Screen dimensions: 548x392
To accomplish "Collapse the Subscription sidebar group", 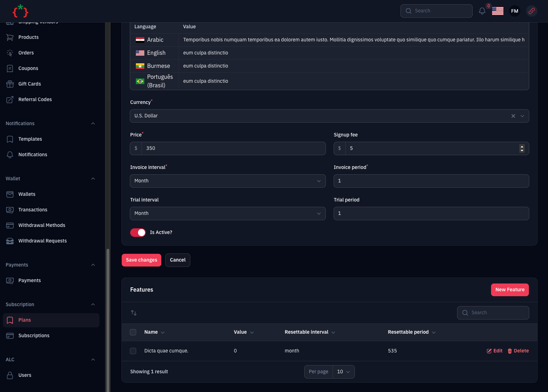I will pyautogui.click(x=93, y=305).
